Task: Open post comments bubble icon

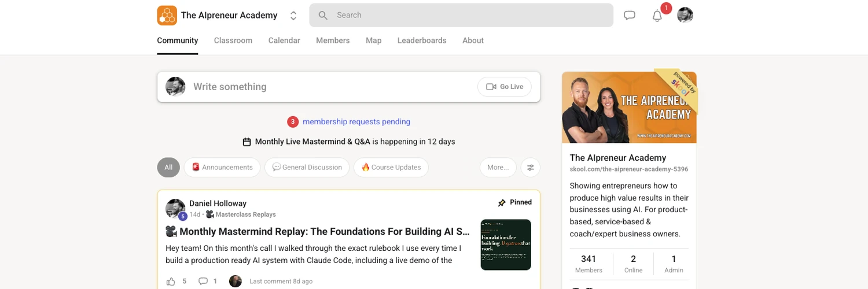Action: click(203, 281)
